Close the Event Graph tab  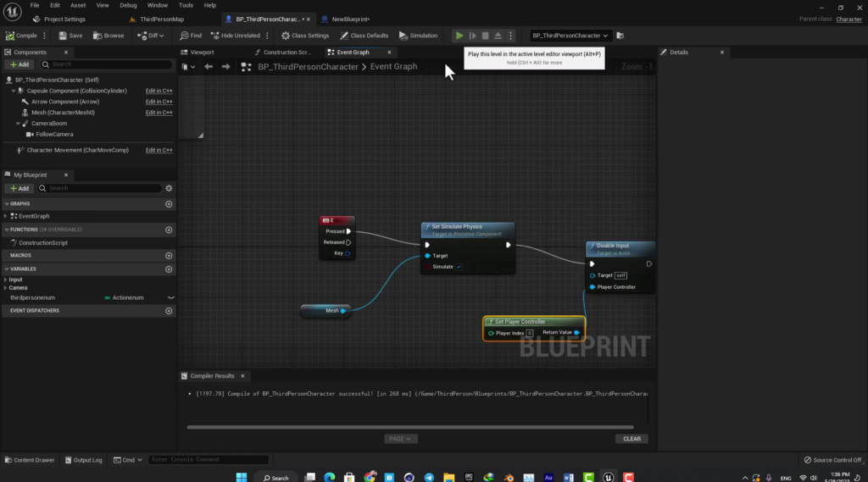(x=389, y=52)
